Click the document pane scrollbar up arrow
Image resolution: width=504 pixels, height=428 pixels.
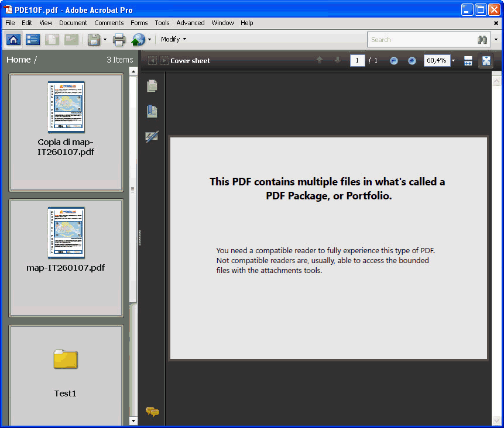pyautogui.click(x=496, y=81)
